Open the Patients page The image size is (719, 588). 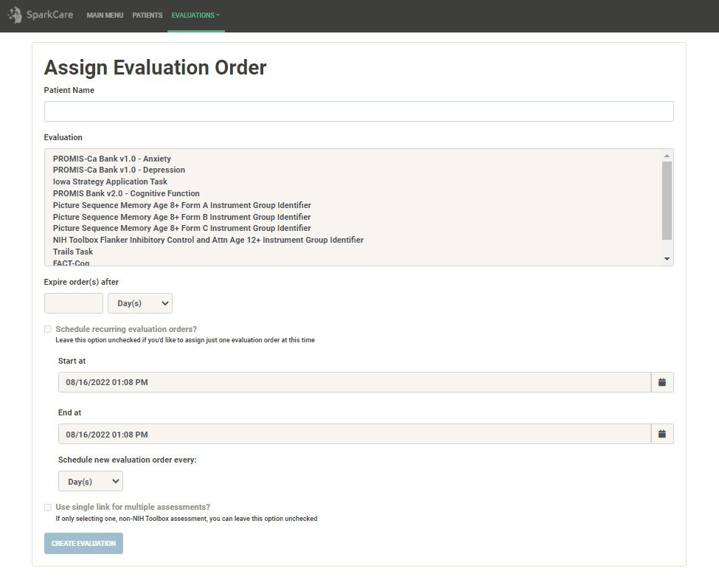147,15
